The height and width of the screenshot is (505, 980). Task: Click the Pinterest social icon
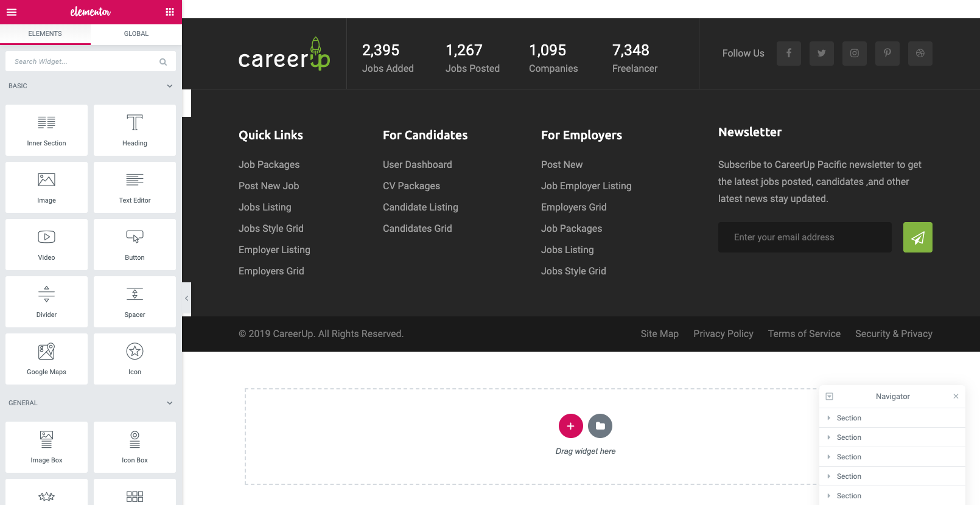point(887,54)
